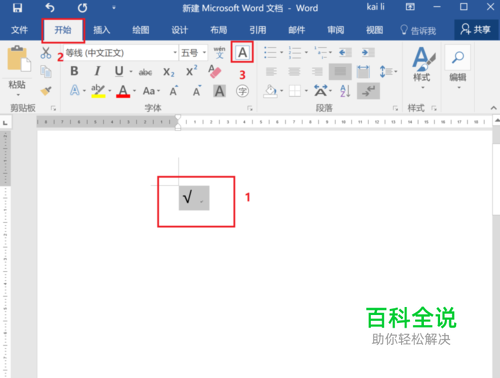
Task: Toggle strikethrough abc formatting
Action: (145, 72)
